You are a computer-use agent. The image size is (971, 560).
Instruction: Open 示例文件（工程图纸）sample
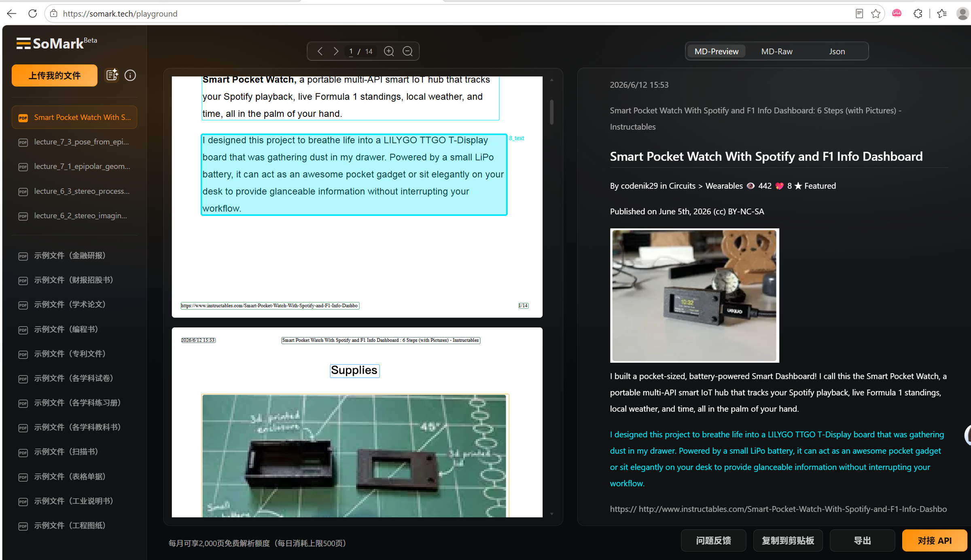pos(74,526)
